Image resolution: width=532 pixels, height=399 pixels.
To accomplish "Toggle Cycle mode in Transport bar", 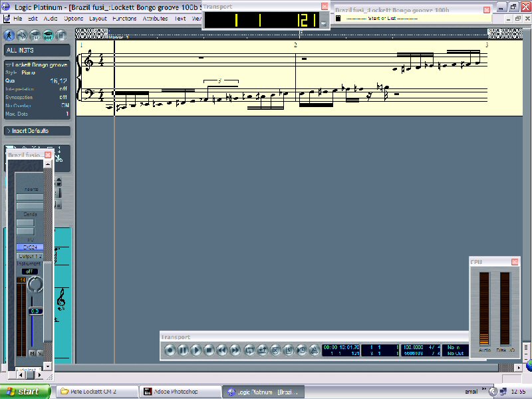I will point(249,349).
